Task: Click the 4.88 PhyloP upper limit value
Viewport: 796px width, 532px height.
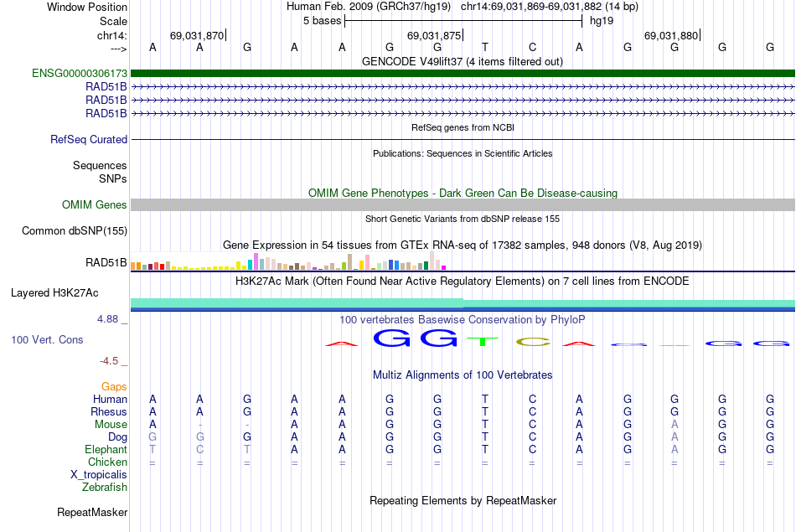Action: click(107, 319)
